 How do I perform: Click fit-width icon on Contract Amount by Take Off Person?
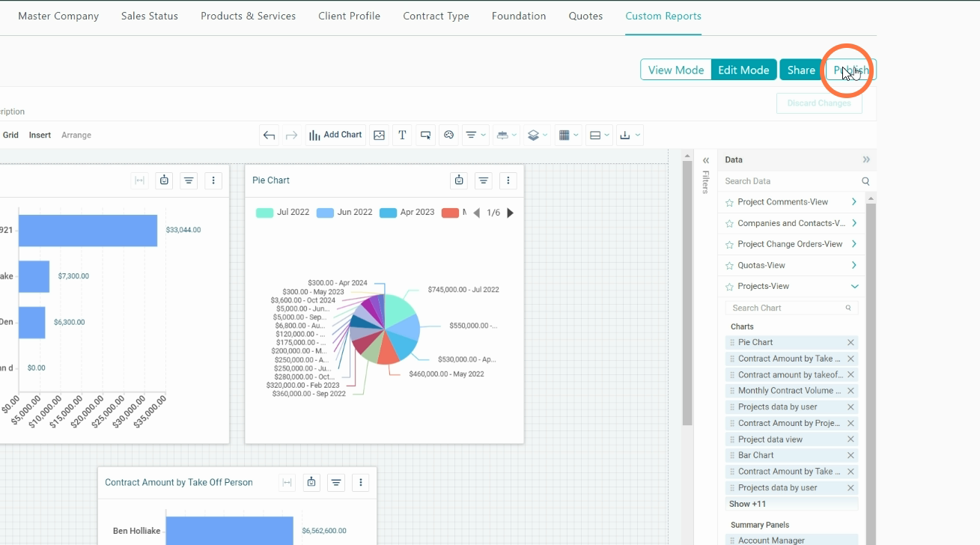pos(287,483)
